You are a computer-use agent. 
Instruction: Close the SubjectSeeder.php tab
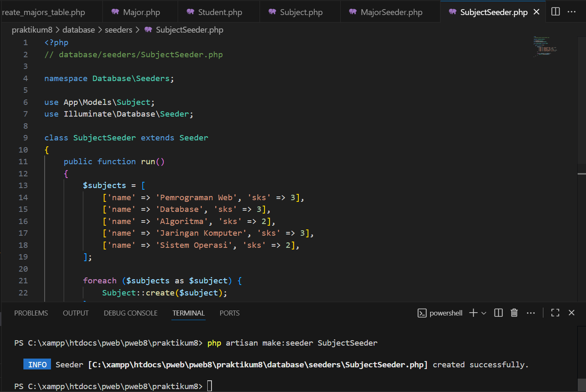tap(537, 12)
